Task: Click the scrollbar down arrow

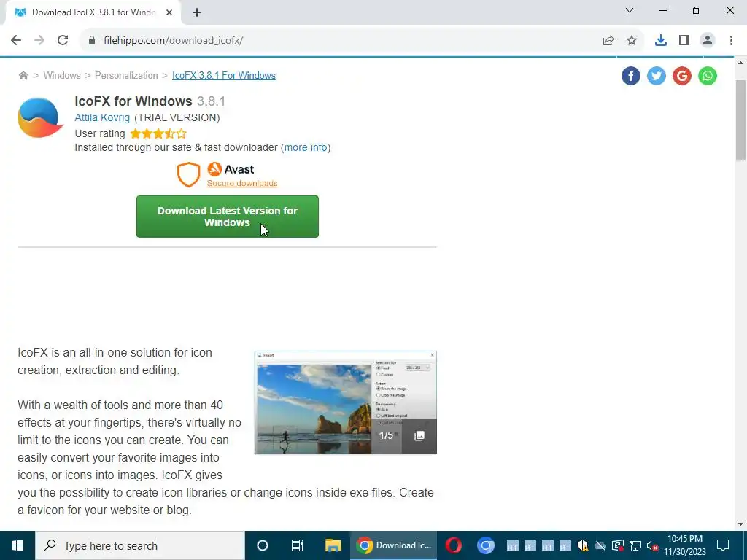Action: pos(740,524)
